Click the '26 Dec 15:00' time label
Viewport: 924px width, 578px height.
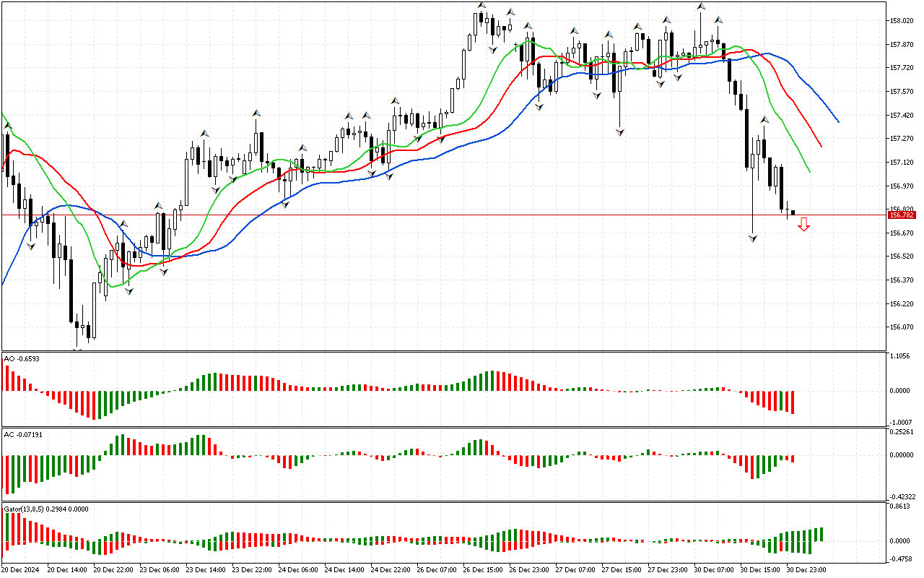484,570
